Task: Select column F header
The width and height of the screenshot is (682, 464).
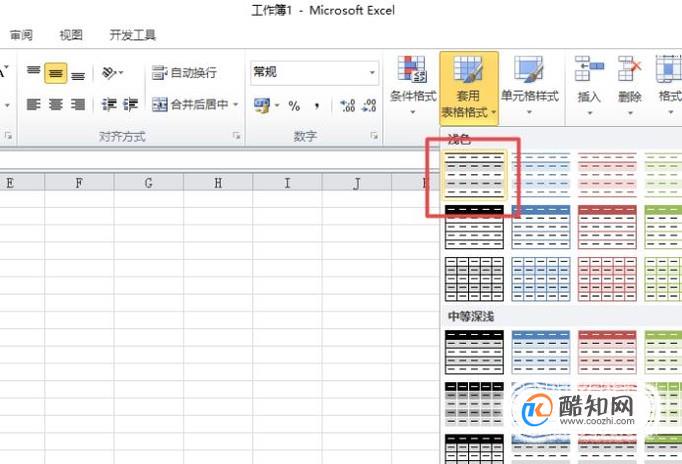Action: tap(79, 183)
